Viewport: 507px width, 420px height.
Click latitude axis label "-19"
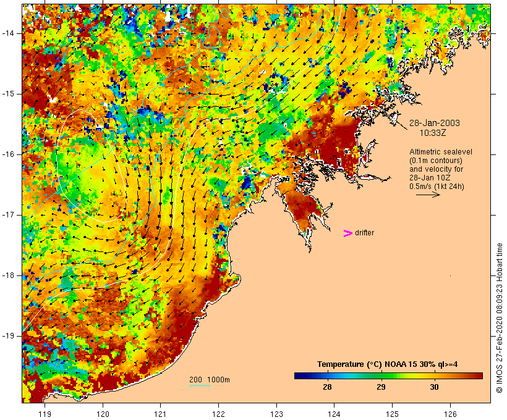(7, 336)
